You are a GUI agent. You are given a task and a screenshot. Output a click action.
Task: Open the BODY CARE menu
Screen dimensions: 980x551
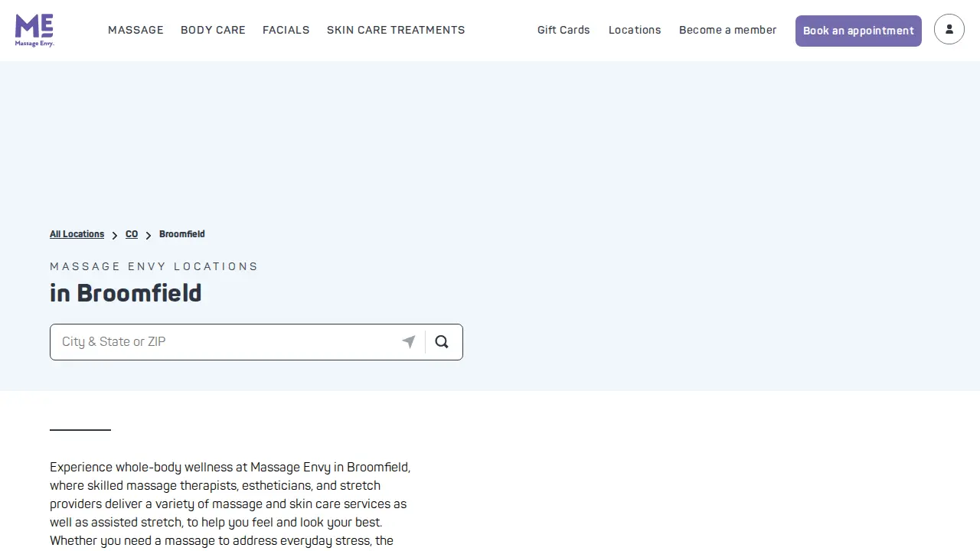point(213,30)
